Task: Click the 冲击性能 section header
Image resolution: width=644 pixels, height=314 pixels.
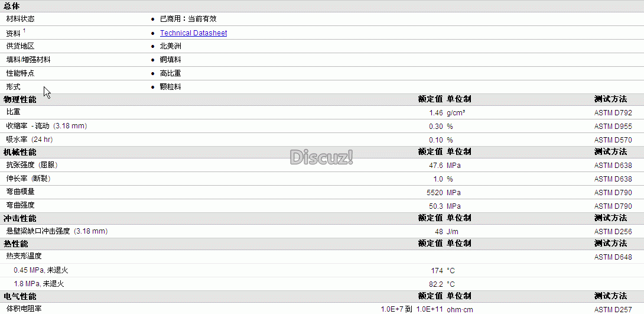Action: tap(19, 218)
